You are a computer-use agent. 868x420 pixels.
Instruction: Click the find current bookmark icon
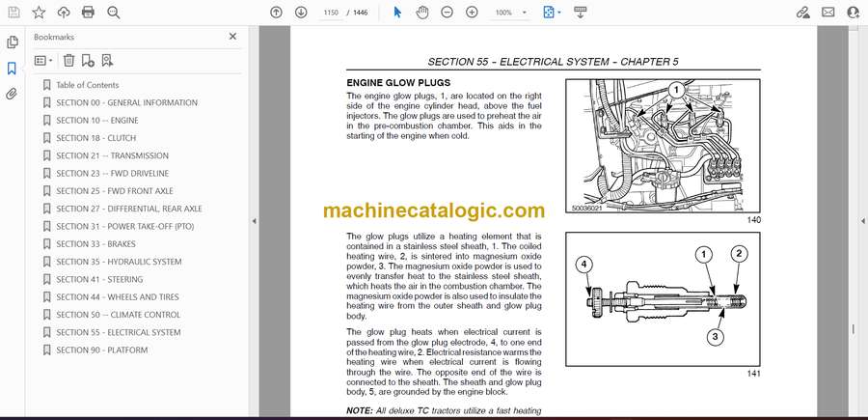click(x=107, y=61)
